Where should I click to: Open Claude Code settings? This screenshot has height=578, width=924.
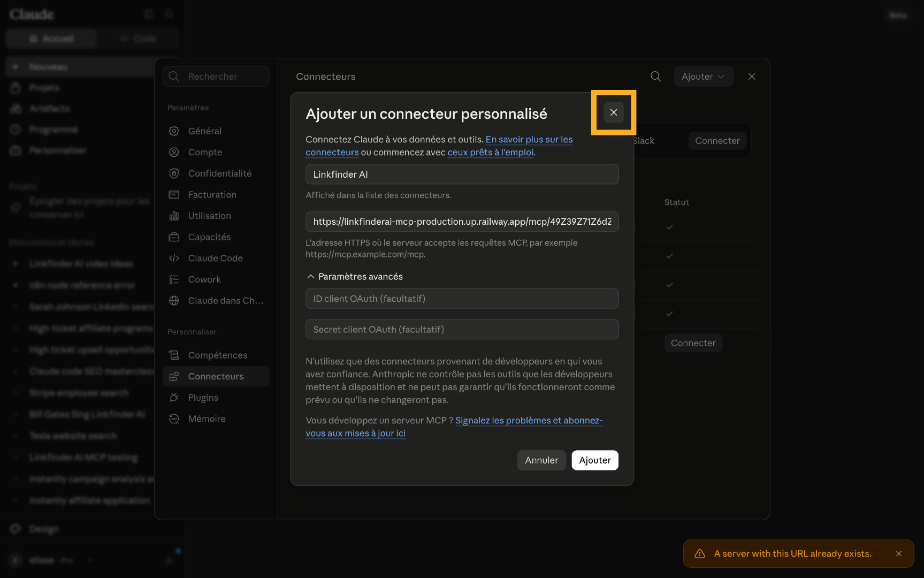click(x=216, y=258)
